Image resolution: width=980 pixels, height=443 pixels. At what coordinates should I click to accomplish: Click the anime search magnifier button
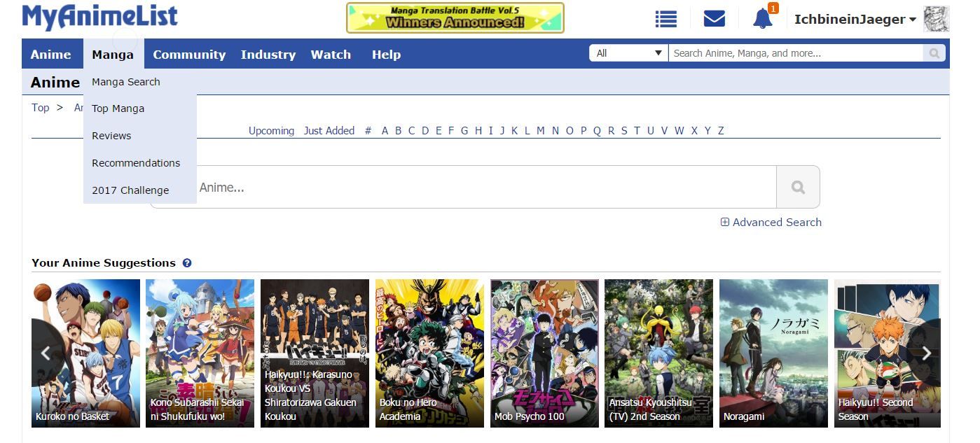[798, 187]
